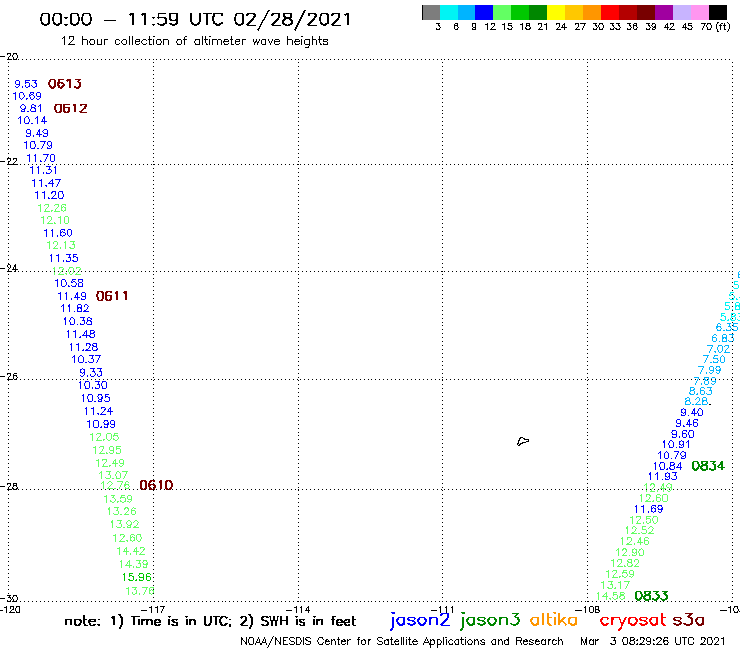Click the wave value 12.76 beside 0610
The height and width of the screenshot is (650, 740).
coord(116,485)
